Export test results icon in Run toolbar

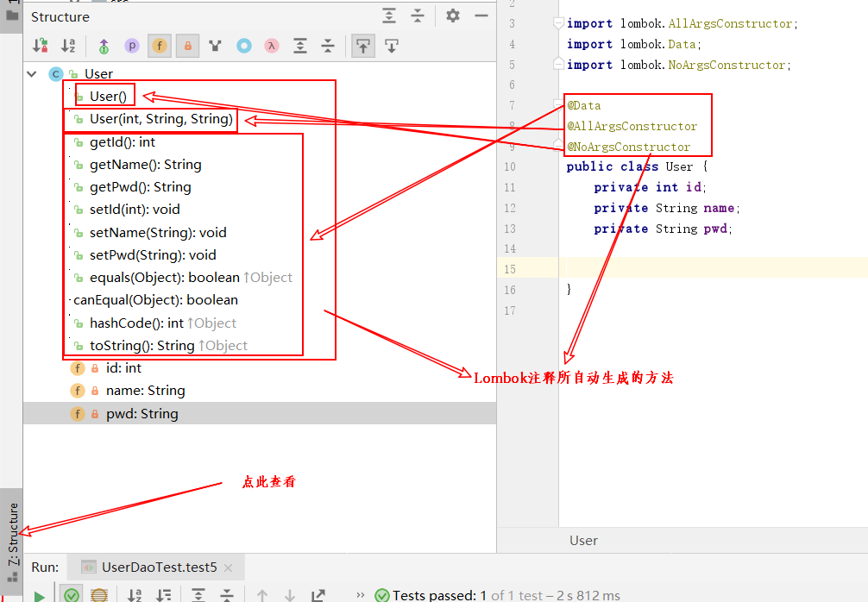coord(318,595)
